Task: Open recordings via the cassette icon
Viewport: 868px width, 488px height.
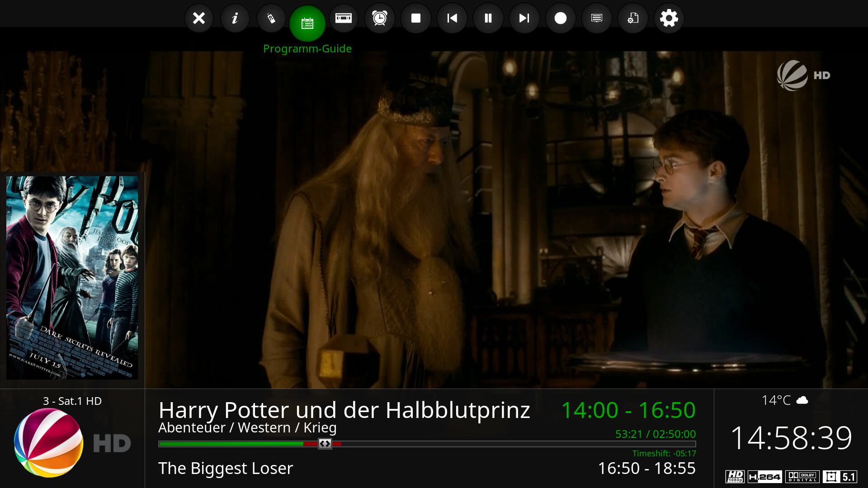Action: point(344,18)
